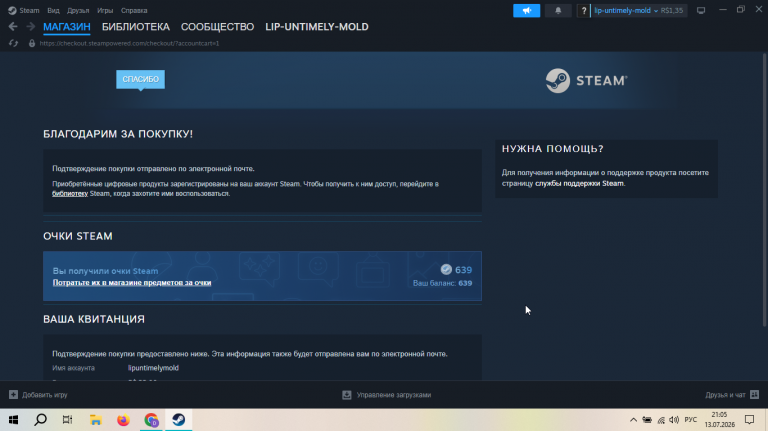Open the Steam menu in the title bar
The height and width of the screenshot is (431, 768).
point(29,10)
